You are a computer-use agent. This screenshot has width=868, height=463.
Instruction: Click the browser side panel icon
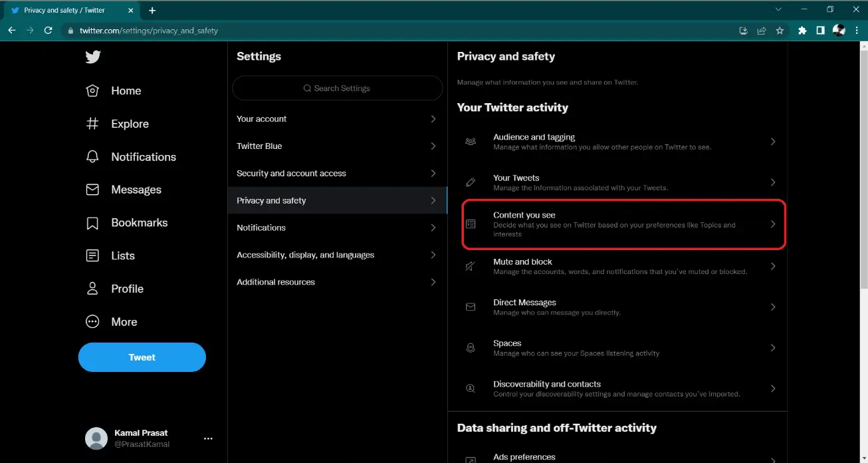click(821, 31)
